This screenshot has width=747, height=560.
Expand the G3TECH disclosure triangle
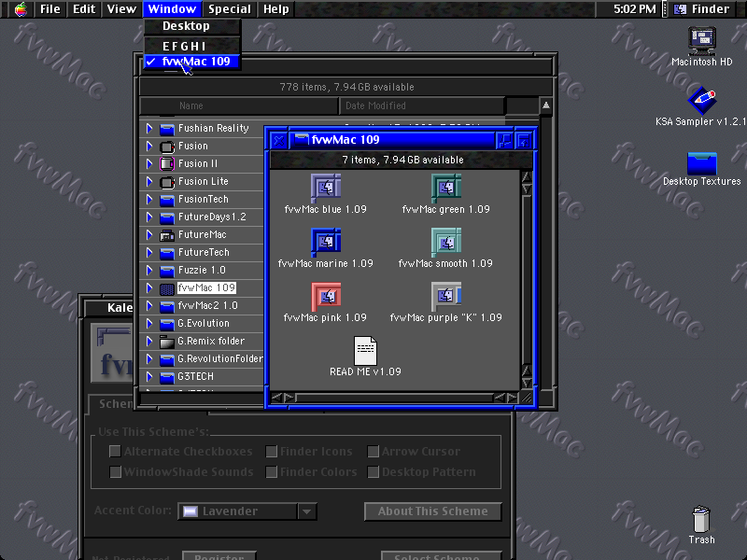tap(149, 377)
